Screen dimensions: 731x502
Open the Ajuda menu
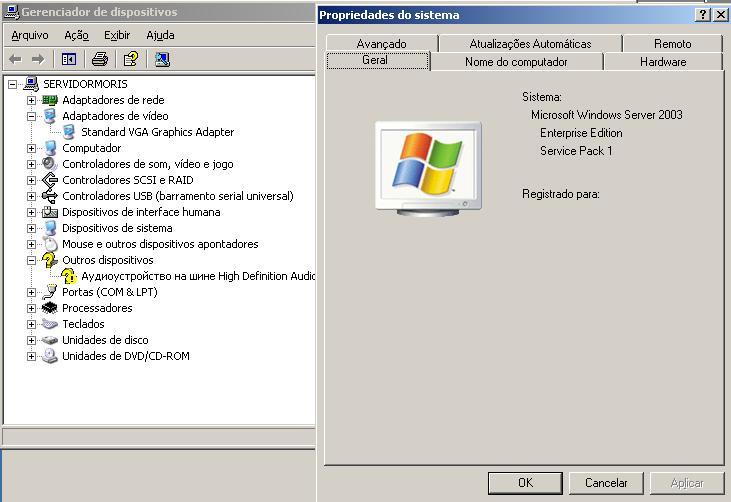coord(160,35)
